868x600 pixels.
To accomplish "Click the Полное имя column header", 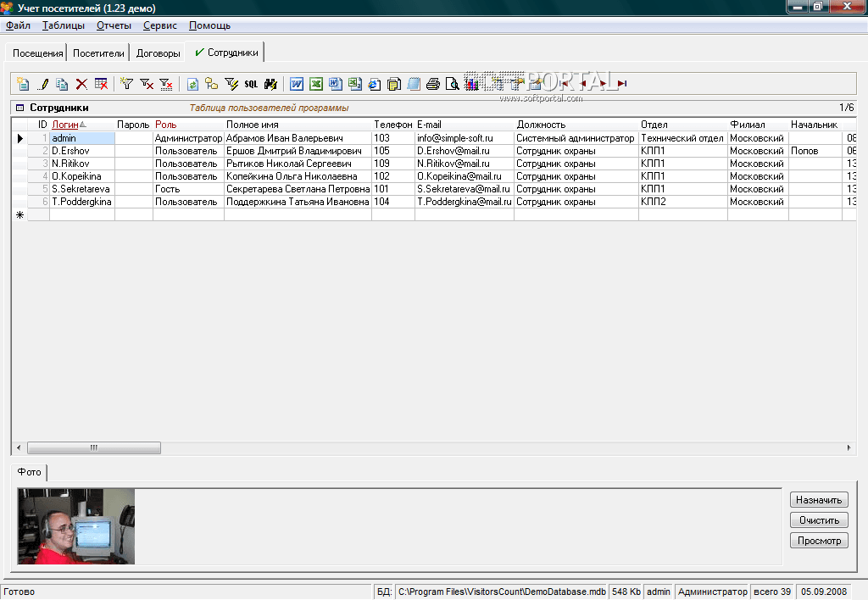I will 298,125.
